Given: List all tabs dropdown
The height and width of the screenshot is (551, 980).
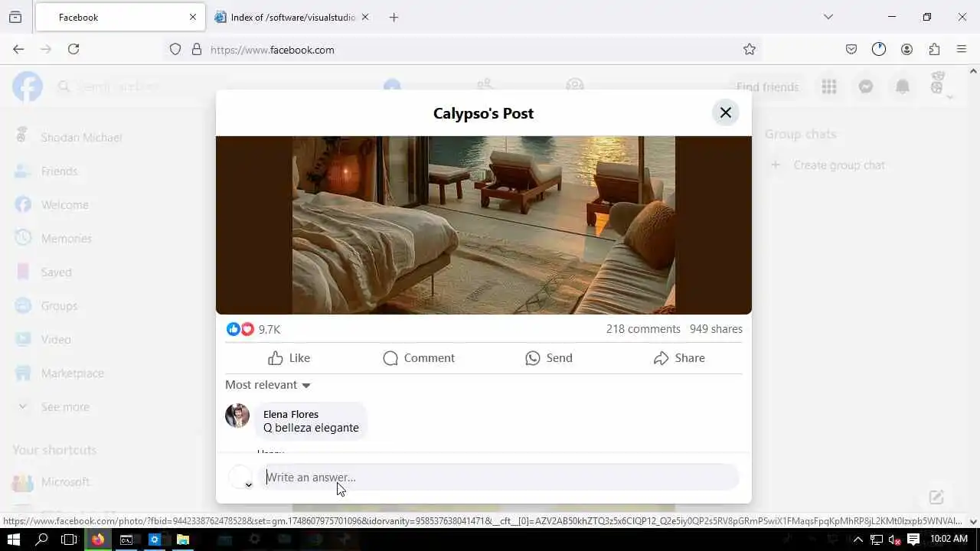Looking at the screenshot, I should 828,17.
